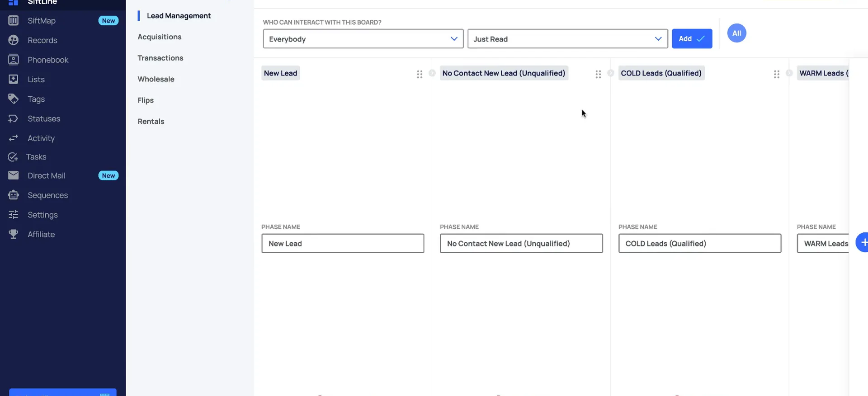Screen dimensions: 868x396
Task: Select Acquisitions board in the list
Action: point(160,37)
